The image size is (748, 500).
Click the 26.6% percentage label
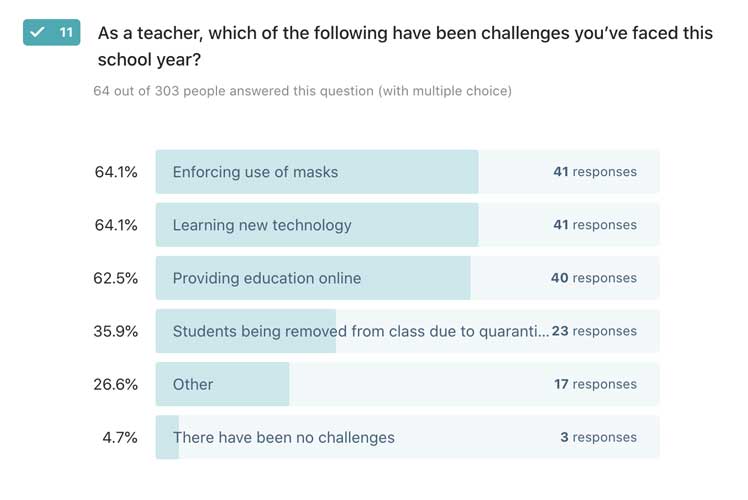(116, 384)
